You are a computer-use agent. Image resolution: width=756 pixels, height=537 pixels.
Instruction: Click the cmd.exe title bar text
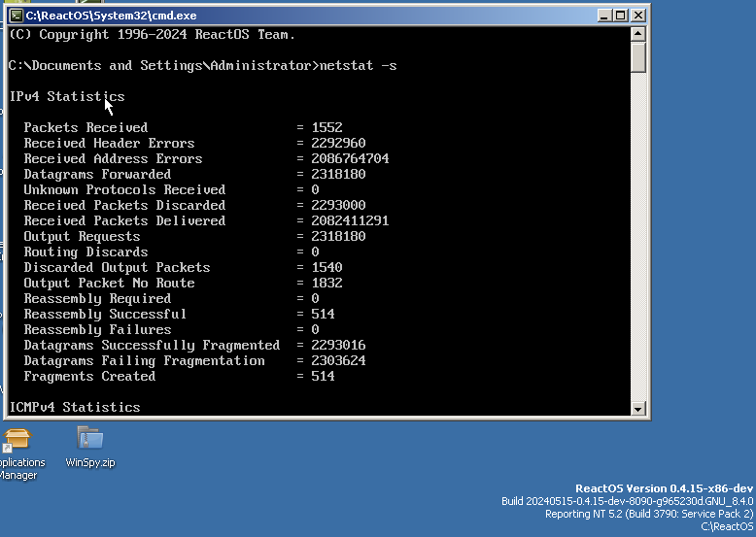pyautogui.click(x=111, y=16)
